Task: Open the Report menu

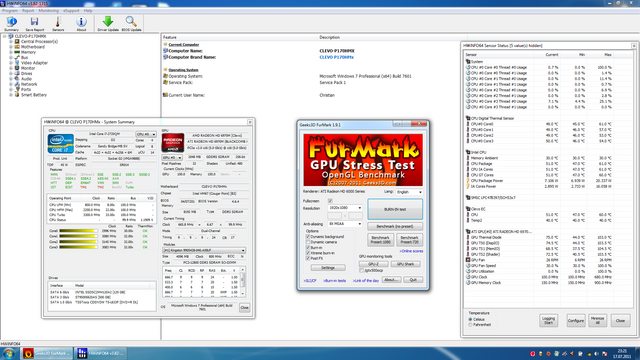Action: click(x=28, y=11)
